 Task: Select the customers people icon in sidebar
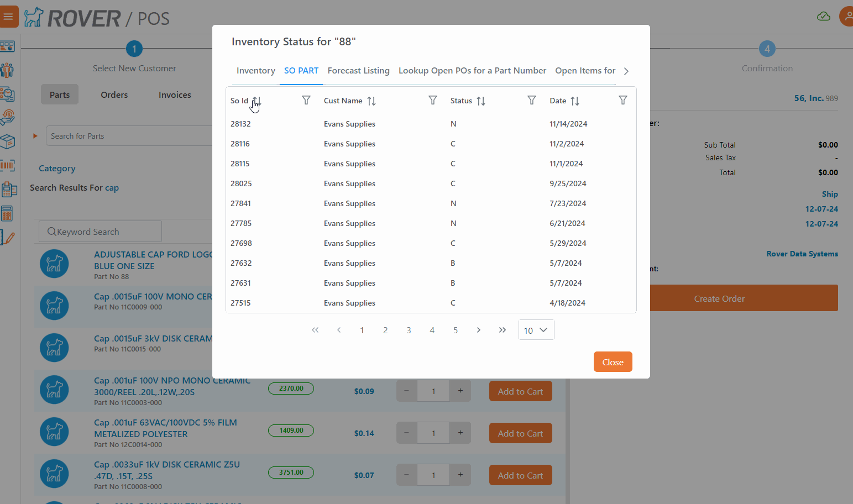click(x=8, y=70)
